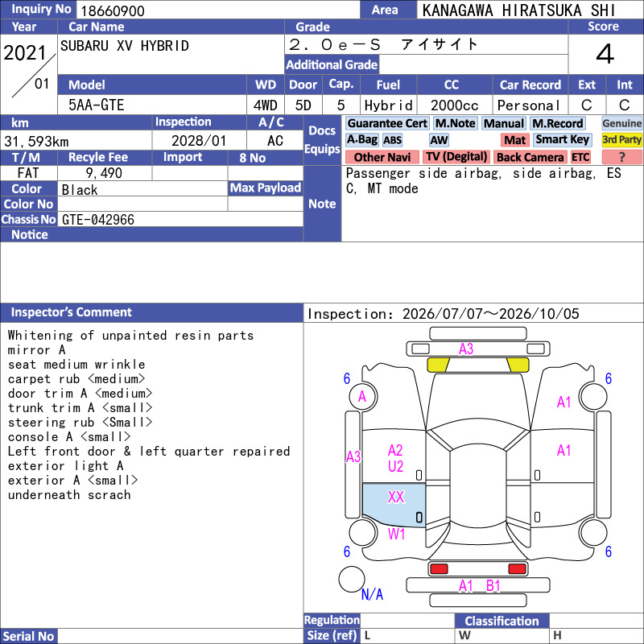644x644 pixels.
Task: Click the Manual document badge
Action: [504, 123]
